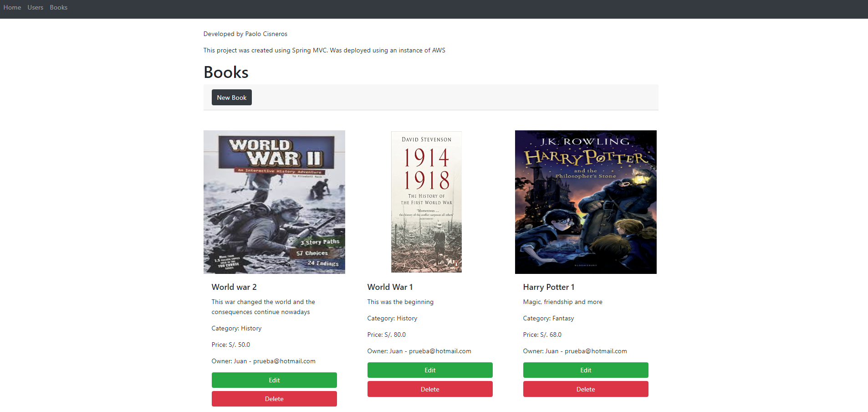Click the 1914-1918 book cover image
868x412 pixels.
point(426,202)
